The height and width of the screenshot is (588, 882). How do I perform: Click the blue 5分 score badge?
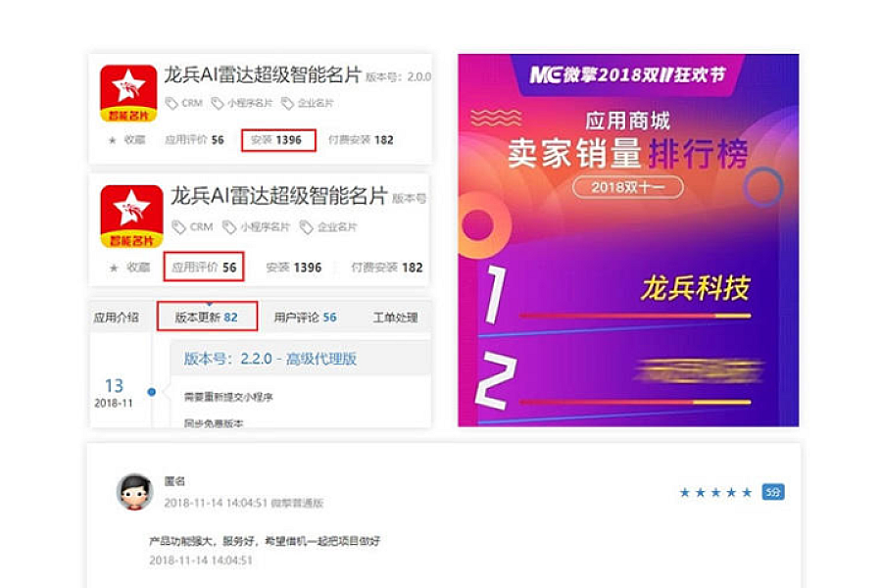point(773,492)
